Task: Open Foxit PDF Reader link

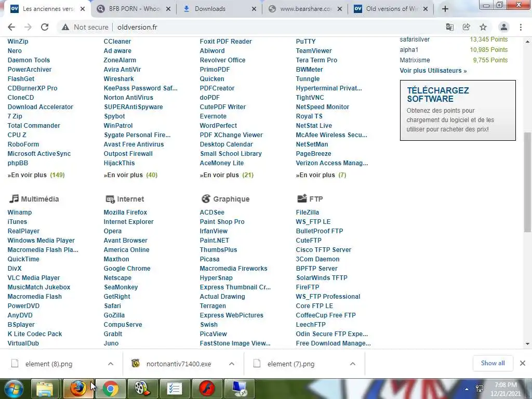Action: (x=225, y=42)
